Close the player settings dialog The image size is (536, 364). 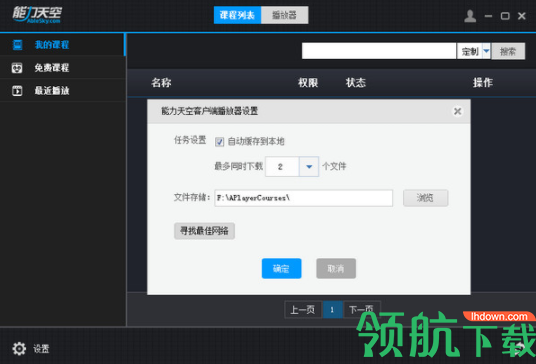(457, 111)
